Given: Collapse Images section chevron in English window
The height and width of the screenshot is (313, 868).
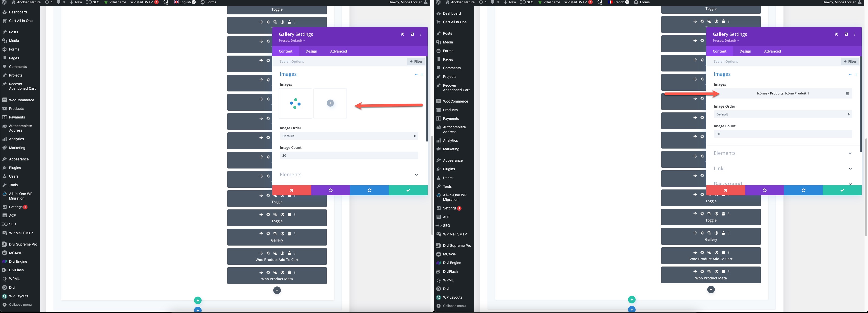Looking at the screenshot, I should click(416, 75).
